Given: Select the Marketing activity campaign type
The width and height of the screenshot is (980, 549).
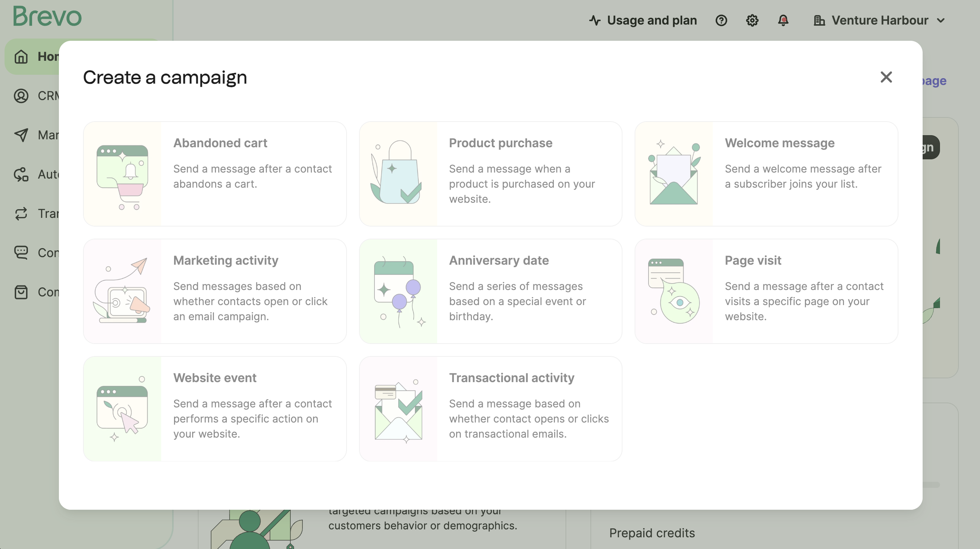Looking at the screenshot, I should coord(214,291).
